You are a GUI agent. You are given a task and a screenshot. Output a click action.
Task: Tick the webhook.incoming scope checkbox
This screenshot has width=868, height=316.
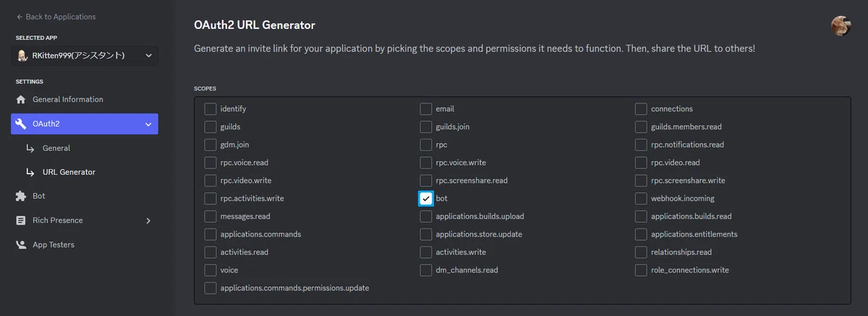coord(641,198)
